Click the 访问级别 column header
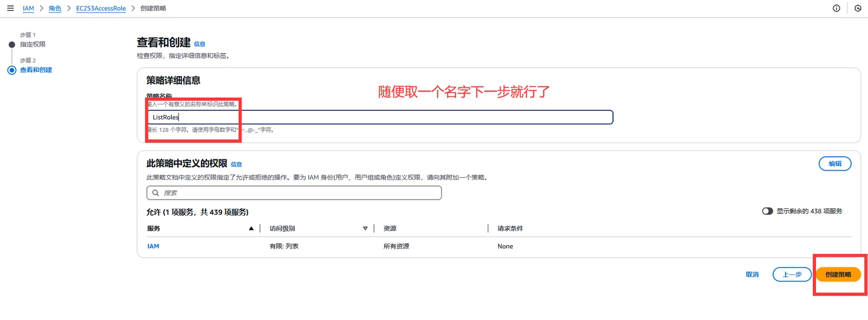868x320 pixels. [282, 228]
